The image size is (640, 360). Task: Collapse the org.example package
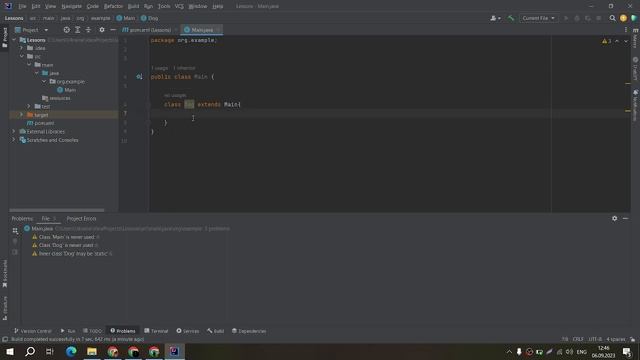pos(44,81)
